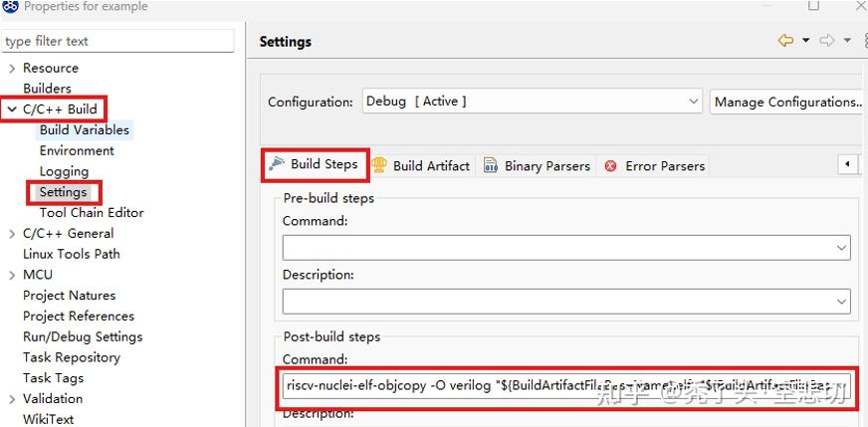Click the Binary Parsers tab icon
Screen dimensions: 868x427
[x=491, y=166]
